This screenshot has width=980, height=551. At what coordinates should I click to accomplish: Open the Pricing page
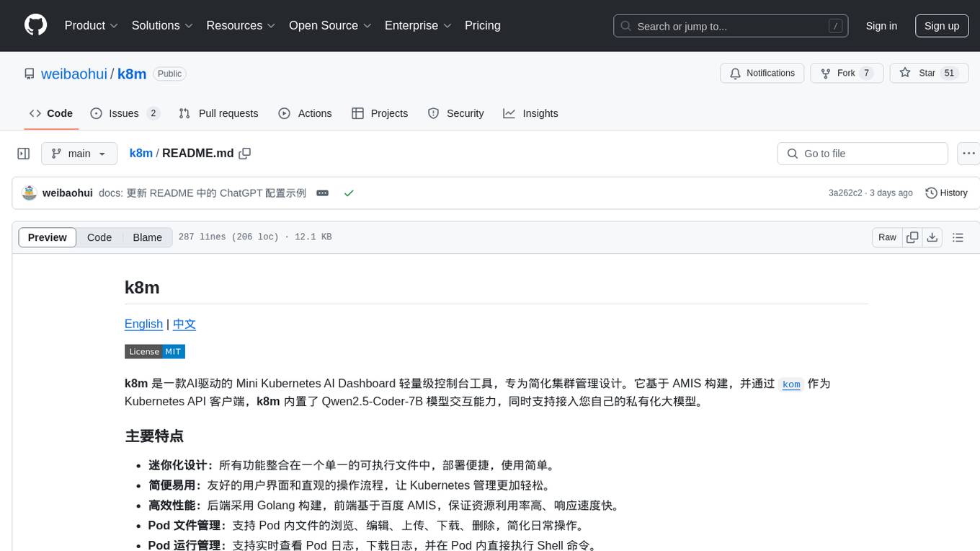483,25
